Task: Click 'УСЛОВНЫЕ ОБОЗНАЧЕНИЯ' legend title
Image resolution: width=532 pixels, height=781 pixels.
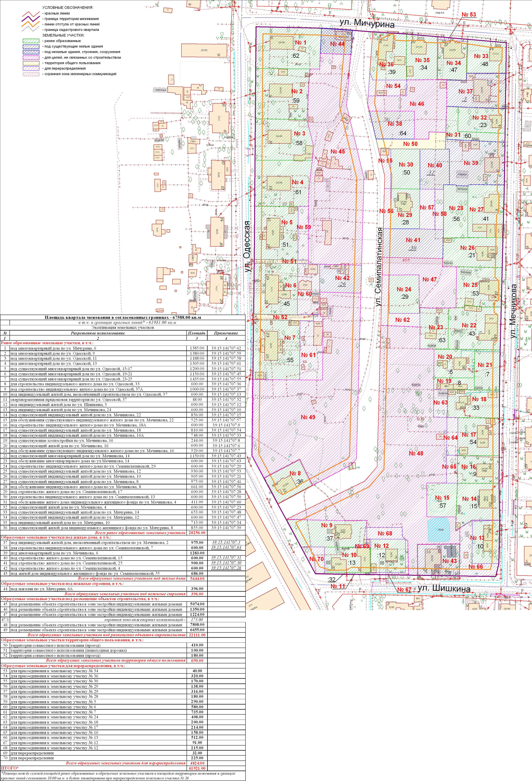Action: 67,7
